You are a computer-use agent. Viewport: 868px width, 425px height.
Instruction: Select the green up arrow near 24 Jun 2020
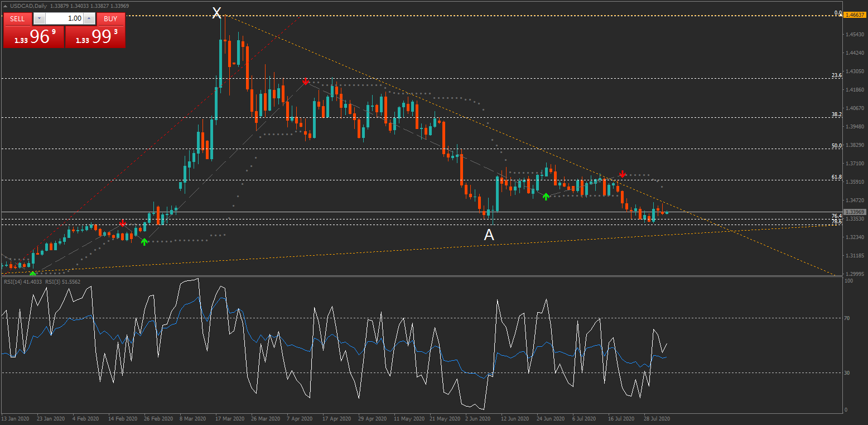[x=546, y=196]
